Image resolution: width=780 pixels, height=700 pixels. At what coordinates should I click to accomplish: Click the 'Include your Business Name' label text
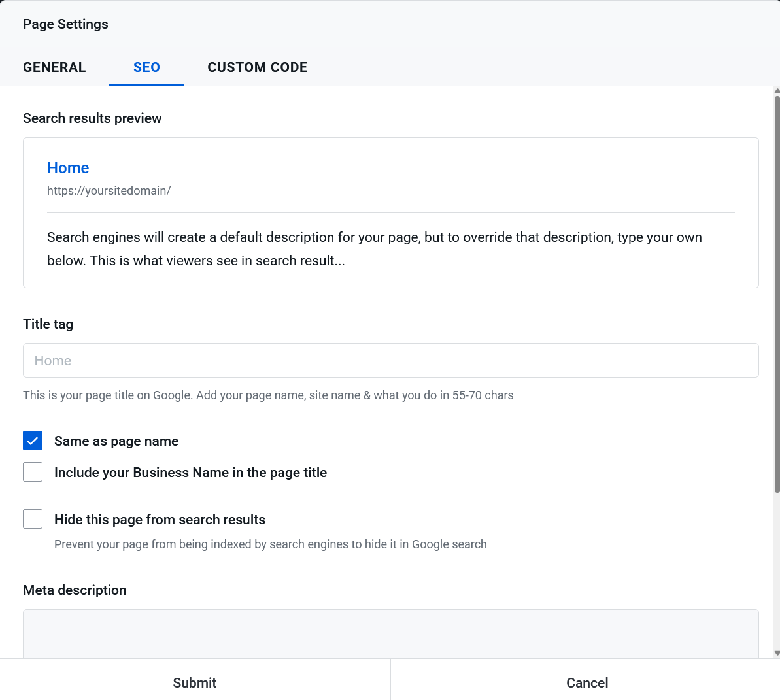coord(190,473)
